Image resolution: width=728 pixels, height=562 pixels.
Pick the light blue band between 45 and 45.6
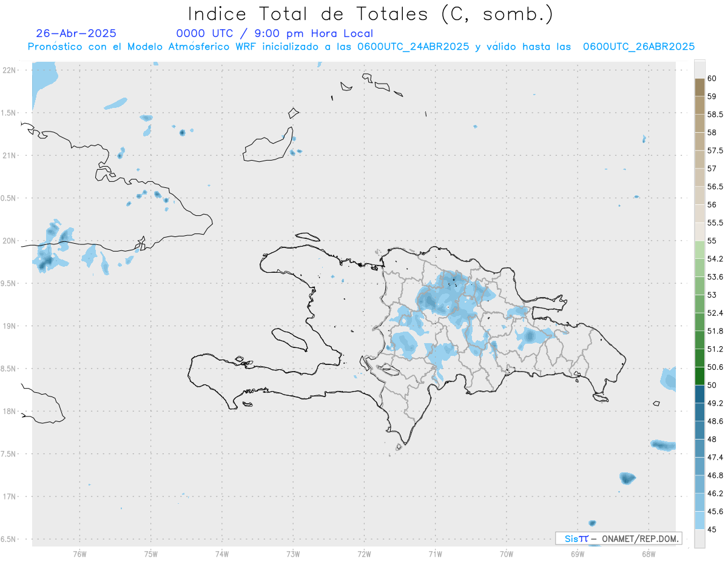tap(699, 520)
